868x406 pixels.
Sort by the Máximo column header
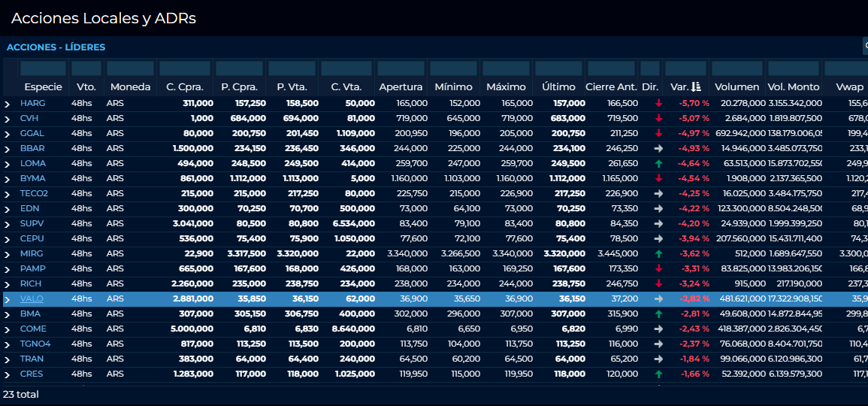tap(506, 87)
